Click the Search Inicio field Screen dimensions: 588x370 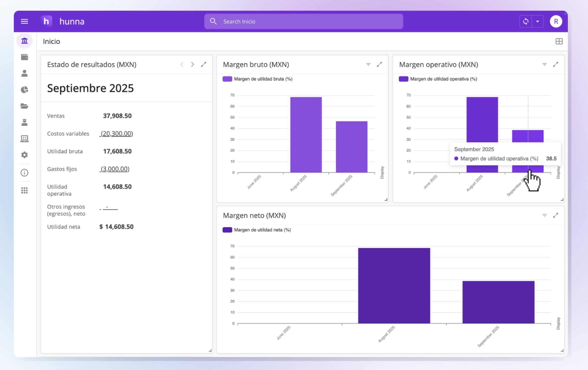[303, 21]
